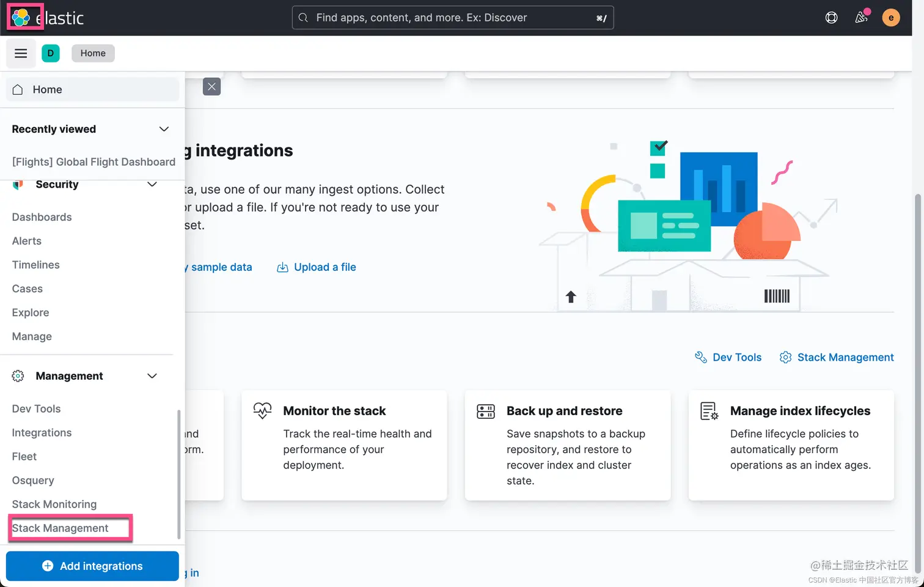Screen dimensions: 924x587
Task: Open the Back up and restore card
Action: point(568,445)
